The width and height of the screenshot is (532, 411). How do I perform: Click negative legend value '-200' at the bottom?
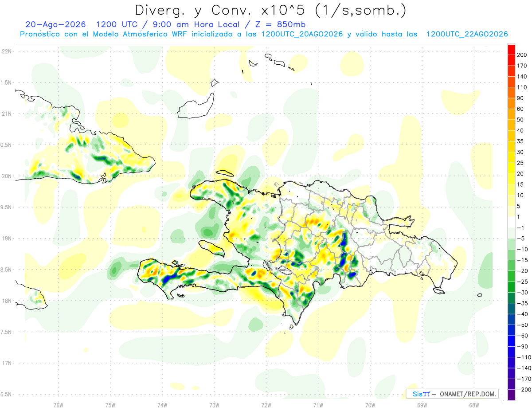coord(524,390)
